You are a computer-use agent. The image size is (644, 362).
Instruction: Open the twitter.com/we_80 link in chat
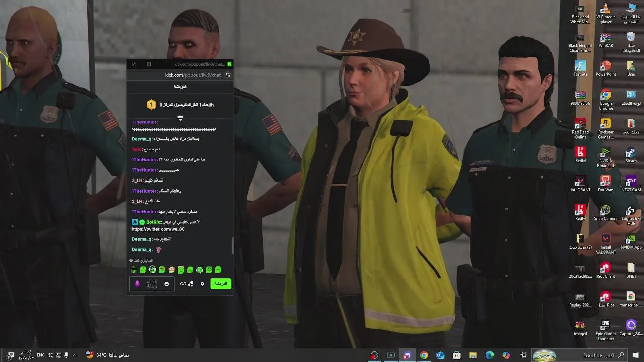[158, 229]
